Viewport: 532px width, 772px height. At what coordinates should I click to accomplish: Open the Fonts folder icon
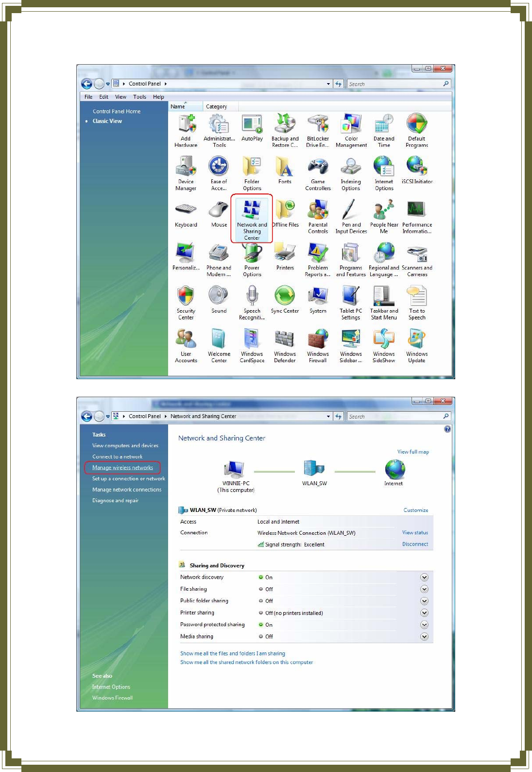point(285,170)
